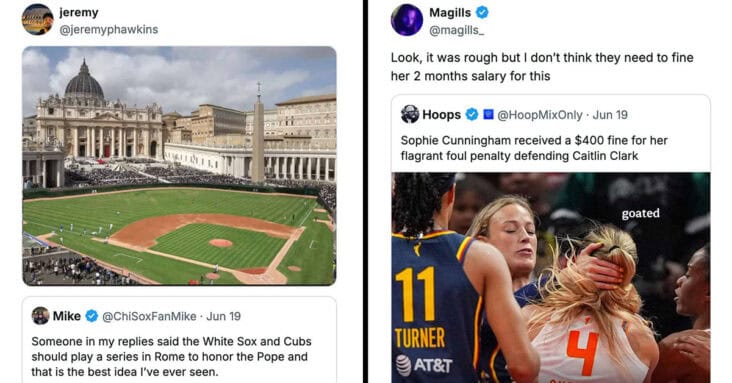Visit the @ChiSoxFanMike handle

pos(149,316)
